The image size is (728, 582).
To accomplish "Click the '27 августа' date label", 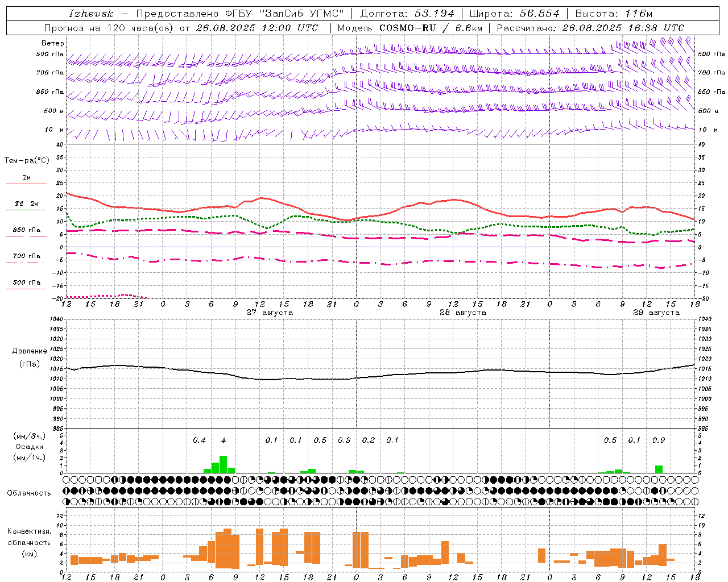I will 270,313.
